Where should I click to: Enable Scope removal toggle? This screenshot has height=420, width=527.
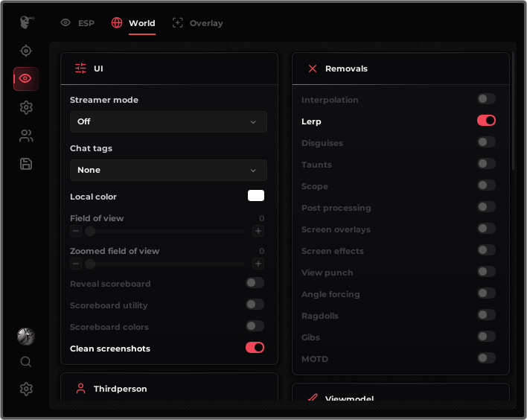click(486, 185)
